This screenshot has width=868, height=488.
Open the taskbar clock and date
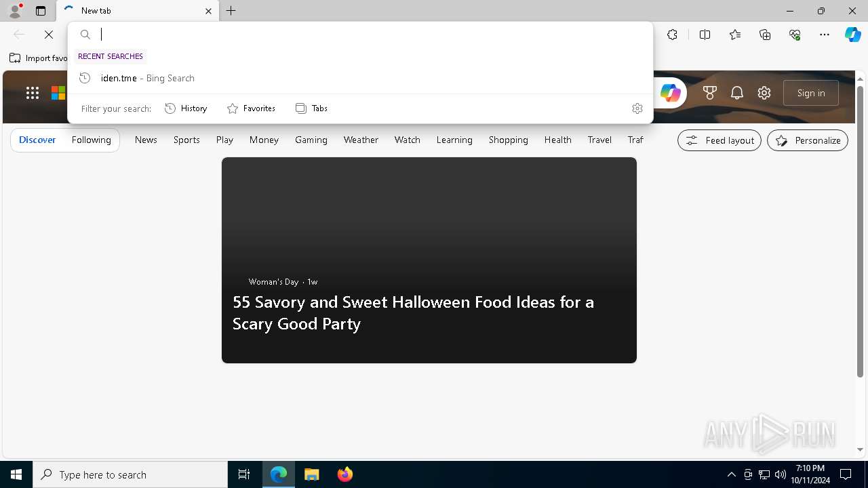coord(810,474)
